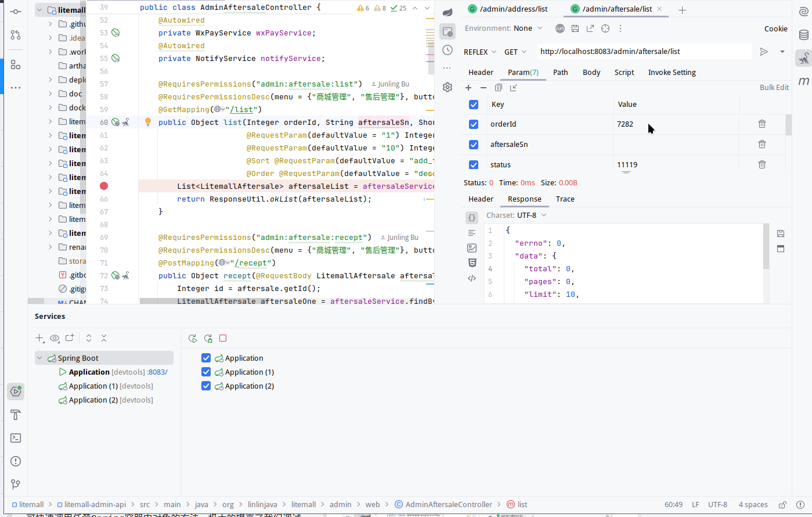The width and height of the screenshot is (812, 517).
Task: Uncheck the status parameter checkbox
Action: pyautogui.click(x=474, y=165)
